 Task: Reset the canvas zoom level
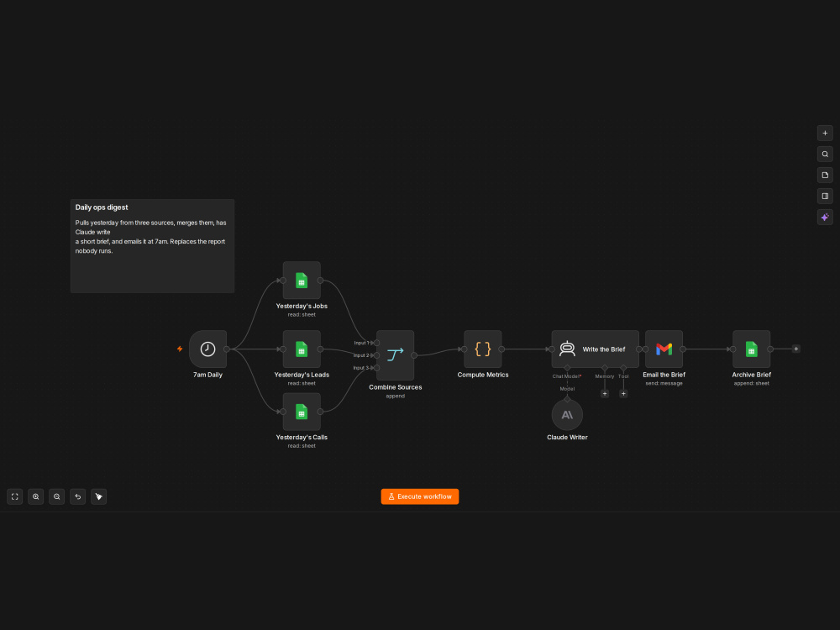pos(77,496)
